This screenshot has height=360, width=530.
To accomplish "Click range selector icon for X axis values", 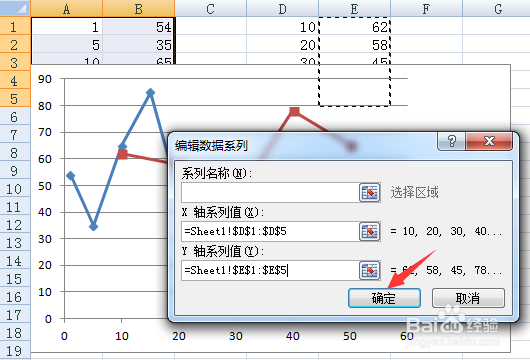I will [369, 232].
